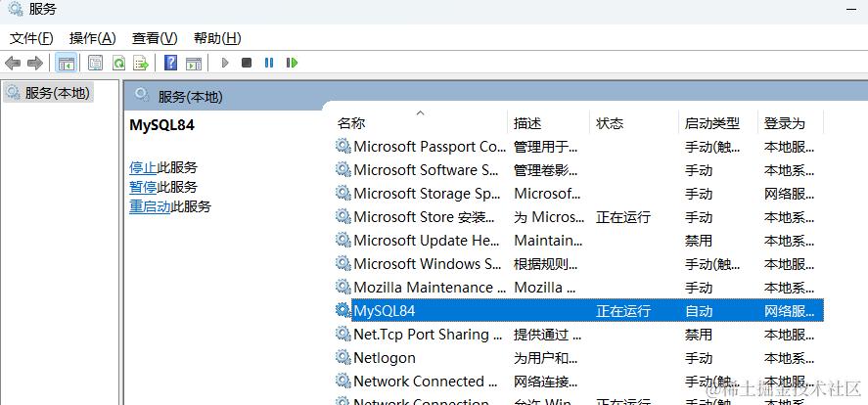Click gear icon of Microsoft Software S... row
The height and width of the screenshot is (405, 868).
343,170
